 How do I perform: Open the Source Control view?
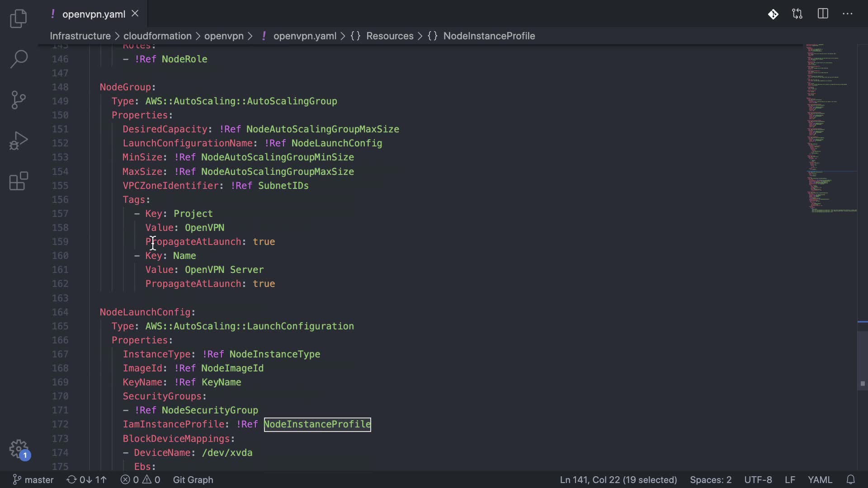19,100
